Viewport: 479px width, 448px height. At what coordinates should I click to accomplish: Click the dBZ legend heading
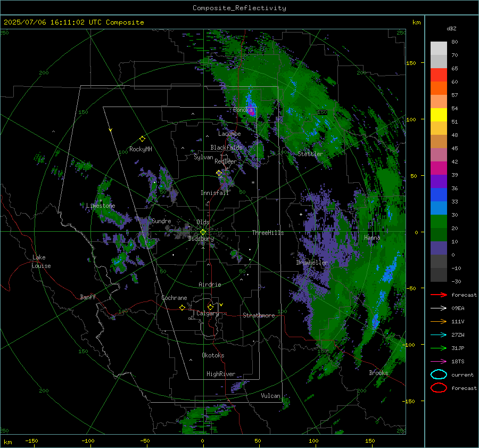[451, 28]
